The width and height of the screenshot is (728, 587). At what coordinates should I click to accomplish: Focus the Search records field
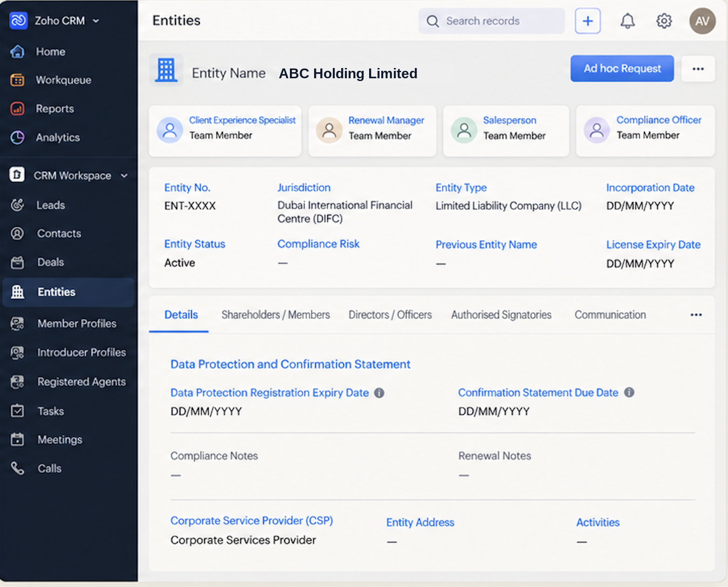coord(492,21)
